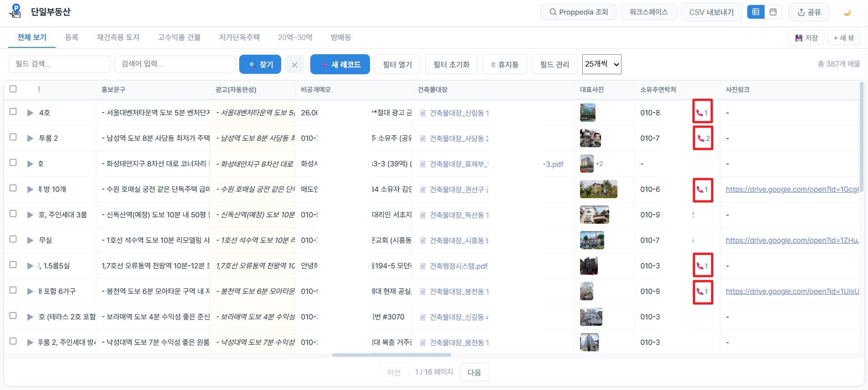Switch to the table grid view icon

(756, 12)
